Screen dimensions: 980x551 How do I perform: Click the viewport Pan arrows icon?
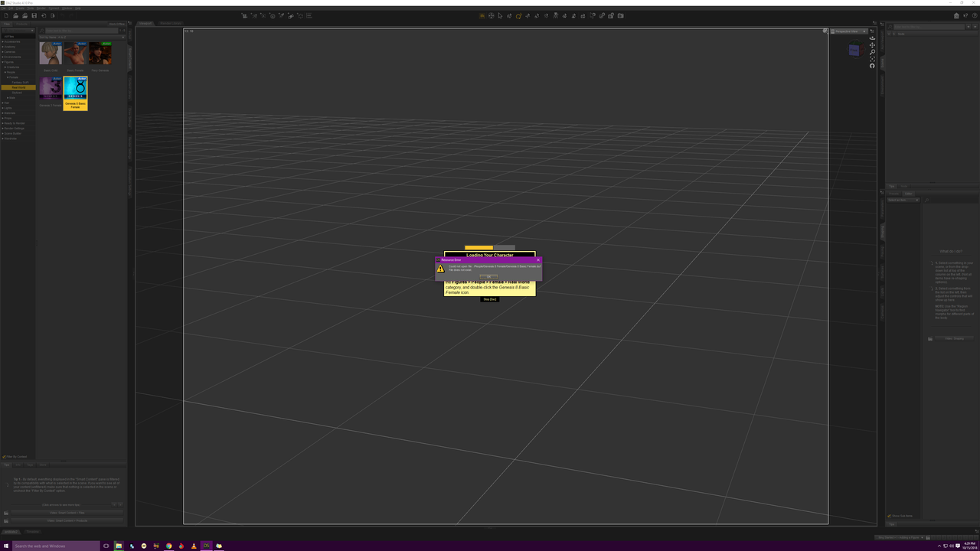(x=872, y=45)
